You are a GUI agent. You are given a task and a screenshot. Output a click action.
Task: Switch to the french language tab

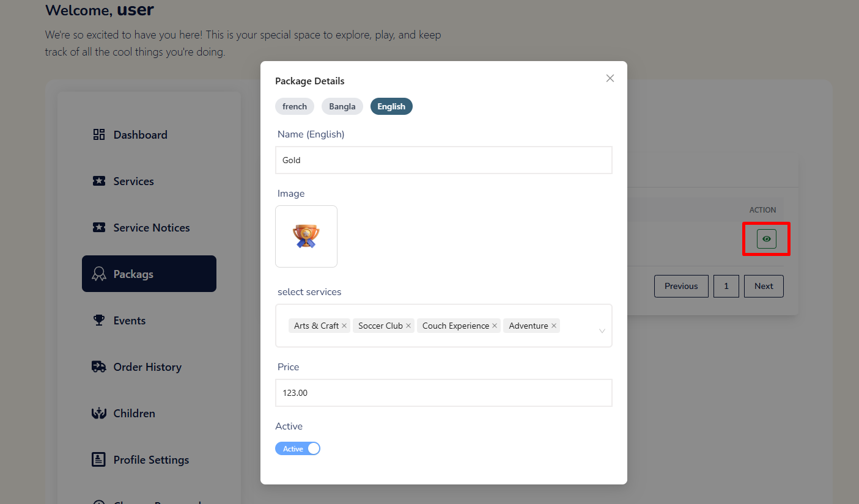(x=295, y=106)
